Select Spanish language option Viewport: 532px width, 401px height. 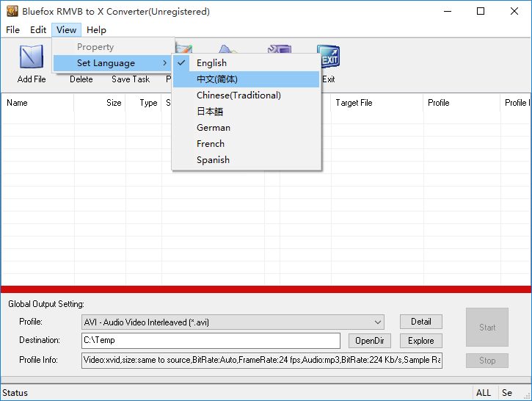click(x=247, y=160)
